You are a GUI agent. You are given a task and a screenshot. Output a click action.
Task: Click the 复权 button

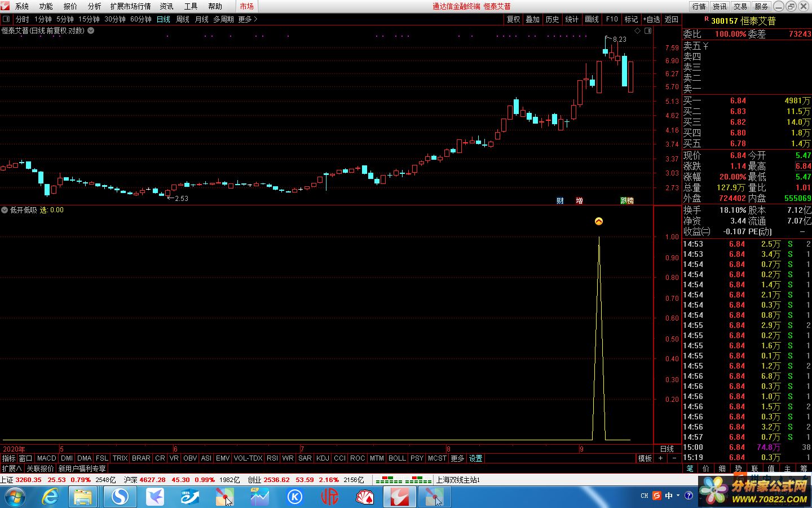click(513, 19)
